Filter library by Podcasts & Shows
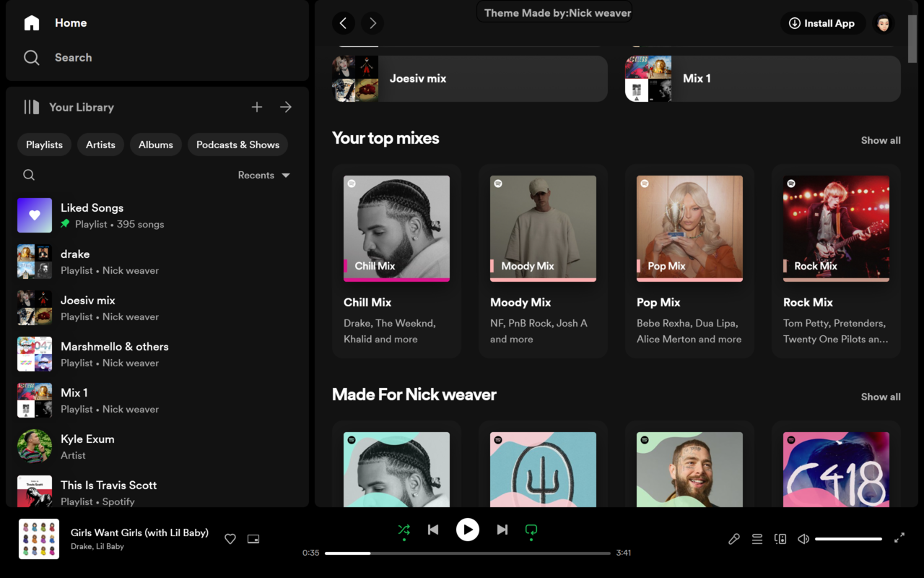 pyautogui.click(x=238, y=144)
